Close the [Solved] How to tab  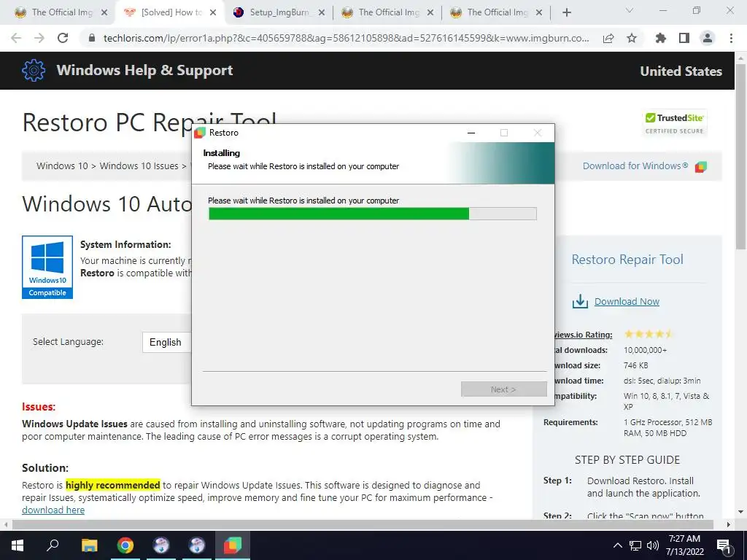(x=213, y=13)
